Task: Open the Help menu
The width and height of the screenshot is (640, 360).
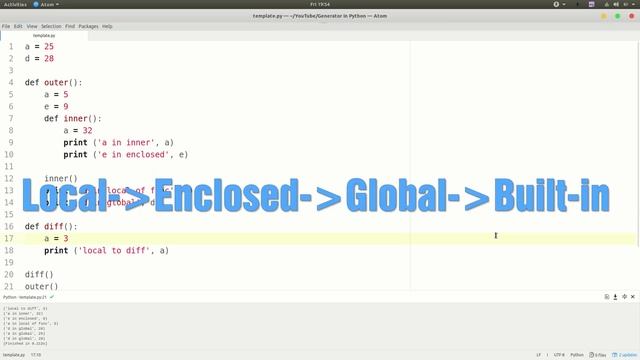Action: click(107, 26)
